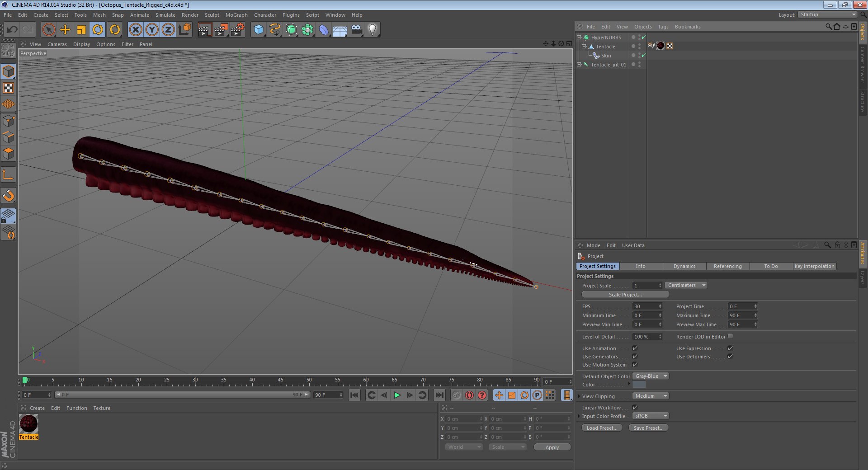Activate the Scale tool

pyautogui.click(x=81, y=30)
